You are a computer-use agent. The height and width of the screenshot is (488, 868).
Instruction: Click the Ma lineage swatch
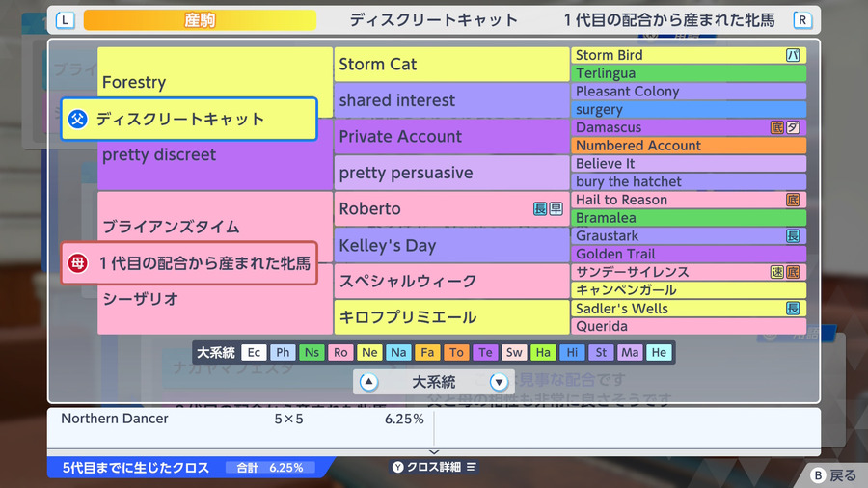(x=630, y=352)
